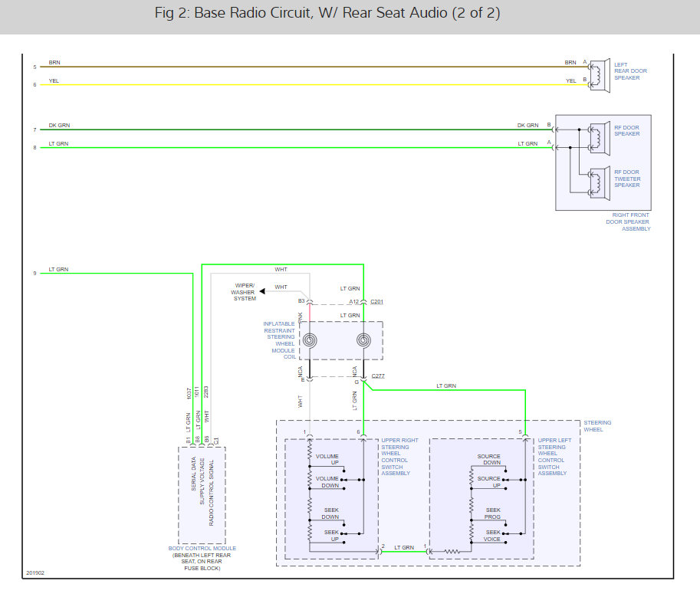
Task: Select the coil spiral on the PNK wire
Action: pyautogui.click(x=310, y=340)
